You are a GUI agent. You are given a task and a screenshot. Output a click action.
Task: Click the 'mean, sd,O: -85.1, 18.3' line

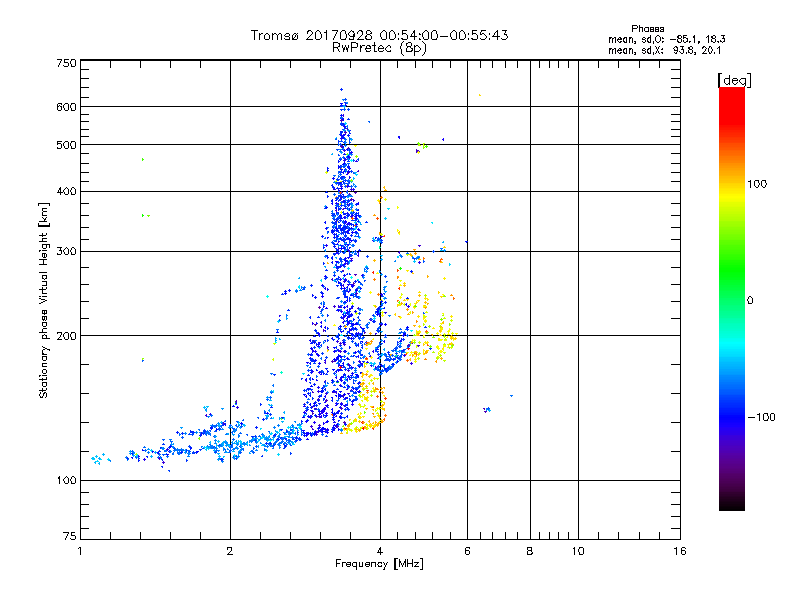coord(666,39)
